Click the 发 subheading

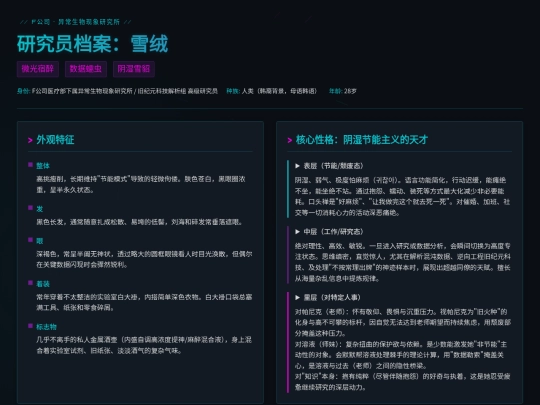pos(40,209)
